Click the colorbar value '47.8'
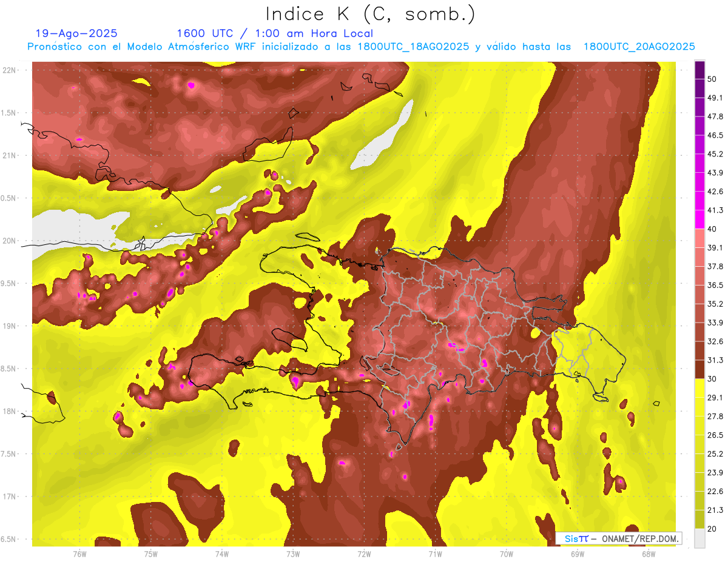Screen dimensions: 728x562 [x=716, y=117]
